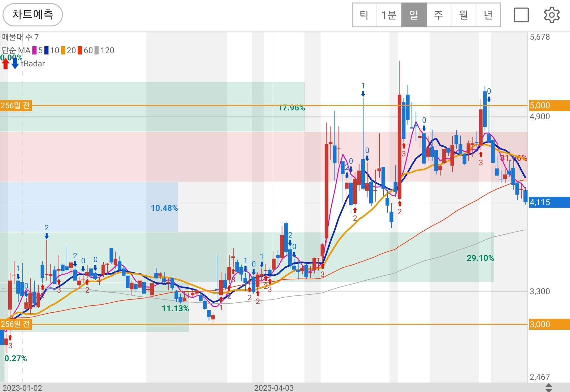Click the 2023-04-03 date label
570x392 pixels.
point(274,388)
